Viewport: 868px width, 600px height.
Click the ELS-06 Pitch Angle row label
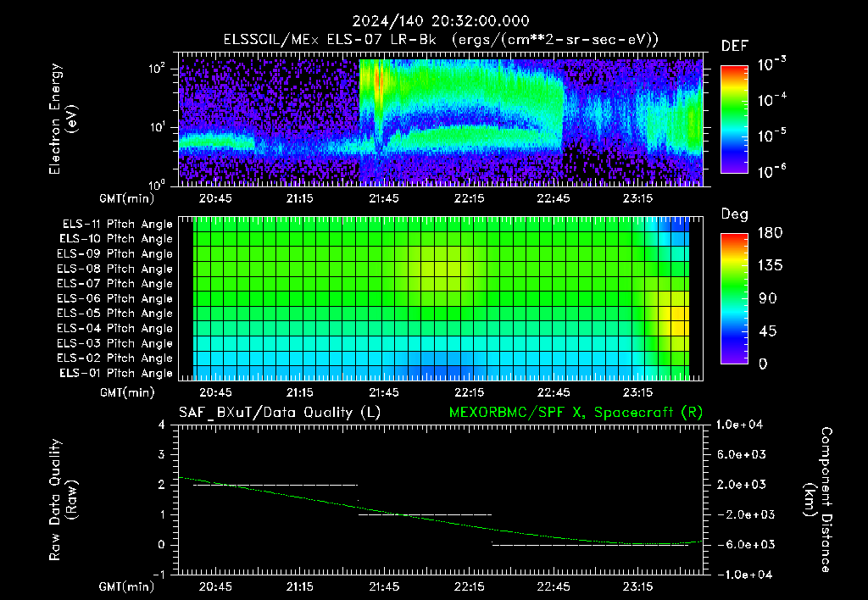tap(114, 298)
